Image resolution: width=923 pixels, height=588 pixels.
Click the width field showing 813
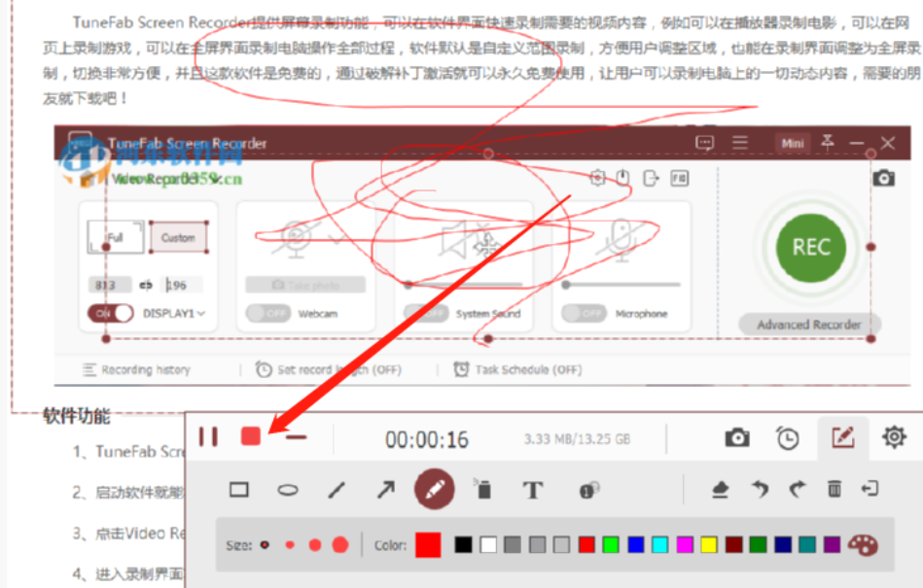coord(110,285)
